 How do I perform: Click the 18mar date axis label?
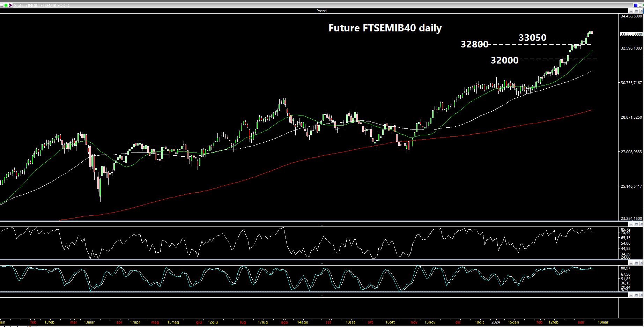[603, 322]
